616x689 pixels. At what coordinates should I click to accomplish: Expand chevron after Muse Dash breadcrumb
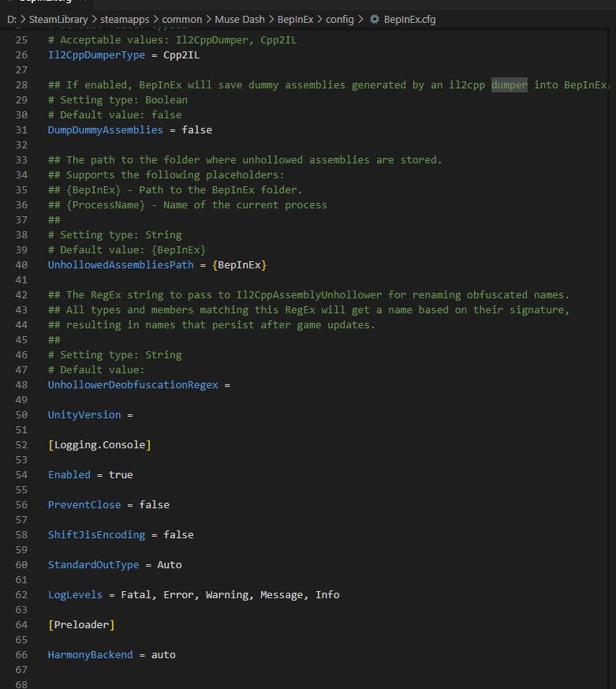[271, 19]
